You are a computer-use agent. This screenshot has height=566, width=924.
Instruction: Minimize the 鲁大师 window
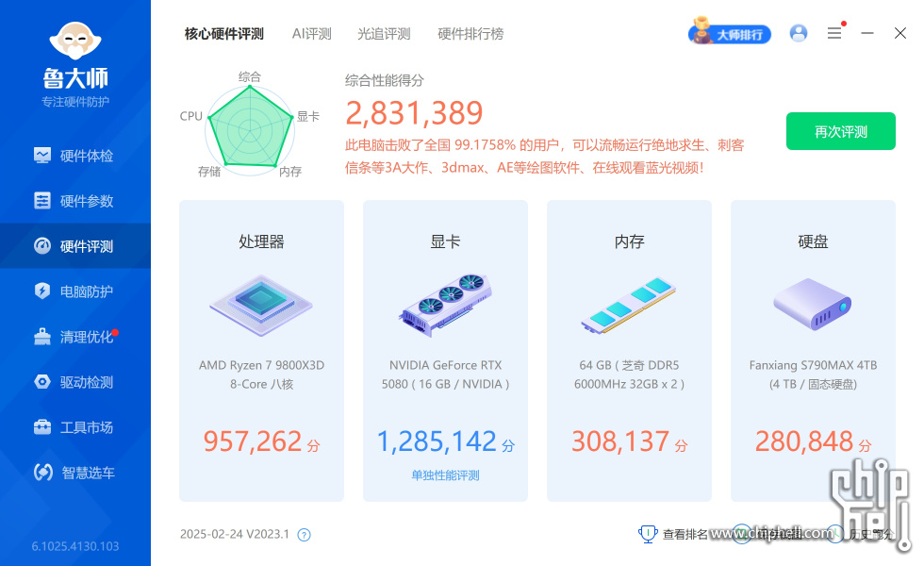pyautogui.click(x=867, y=33)
